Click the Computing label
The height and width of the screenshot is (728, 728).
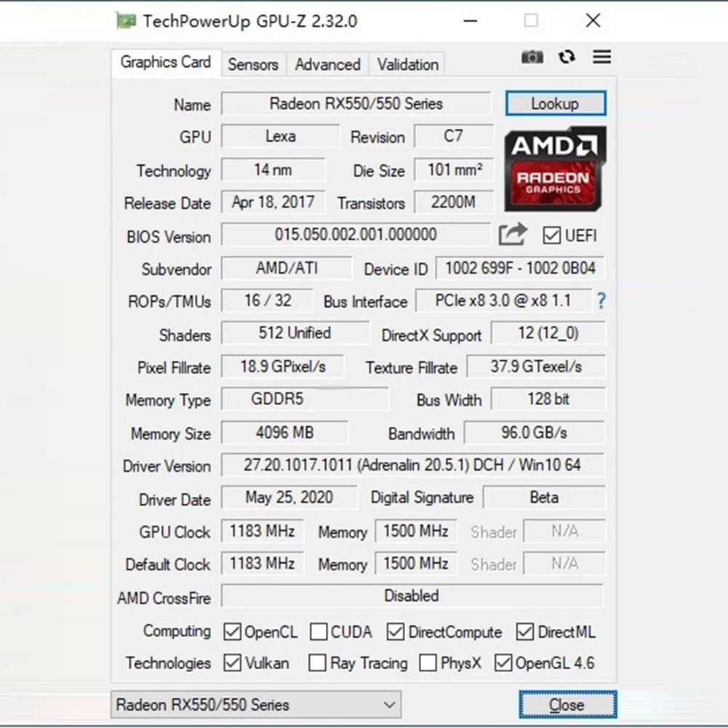pyautogui.click(x=177, y=631)
